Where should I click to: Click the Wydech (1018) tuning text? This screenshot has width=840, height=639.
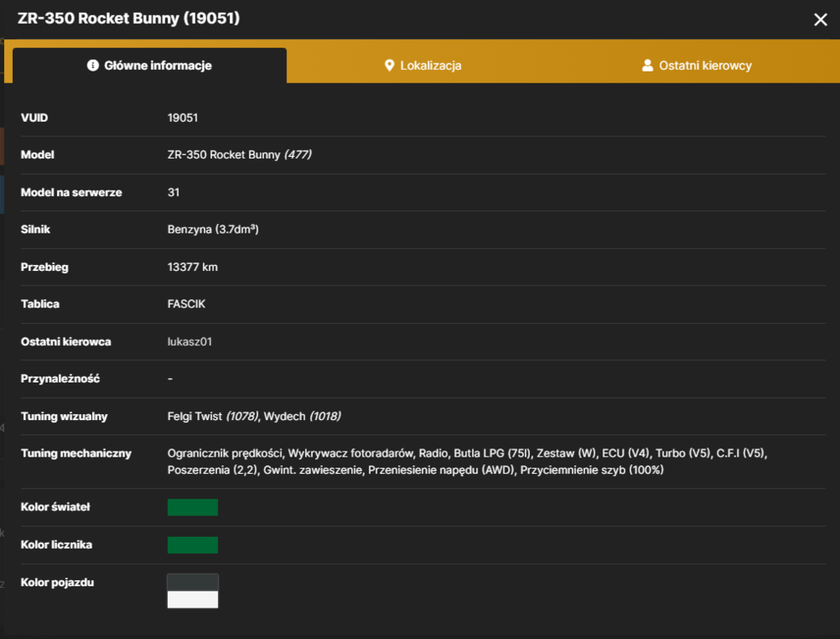pyautogui.click(x=302, y=416)
